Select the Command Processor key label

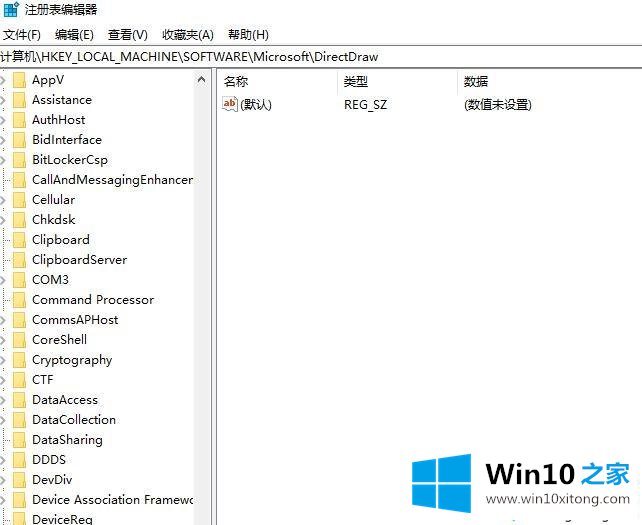[93, 300]
